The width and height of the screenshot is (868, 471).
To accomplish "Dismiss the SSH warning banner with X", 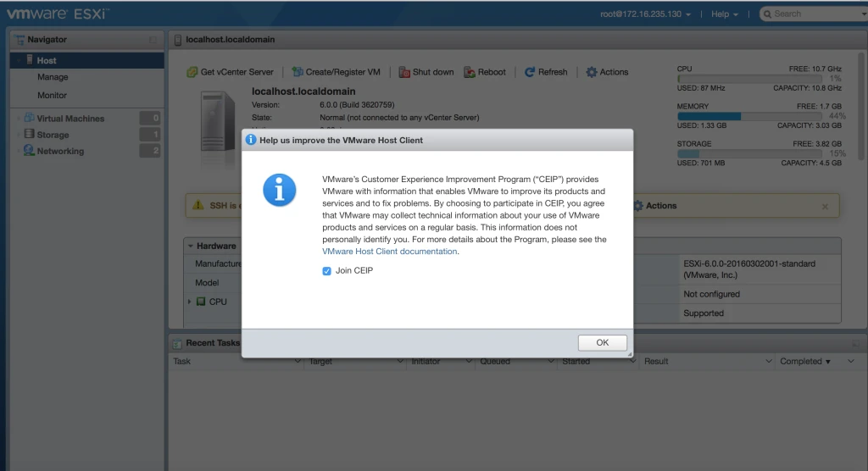I will pos(825,207).
